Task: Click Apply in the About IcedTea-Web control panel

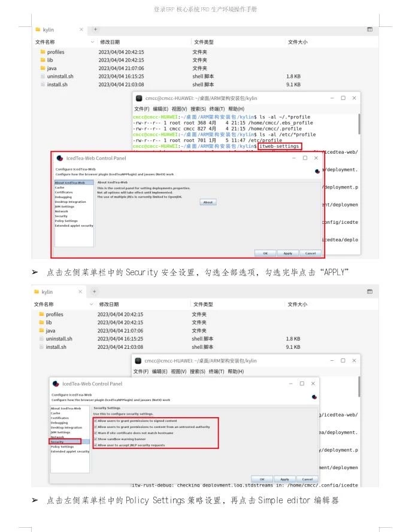Action: click(288, 253)
